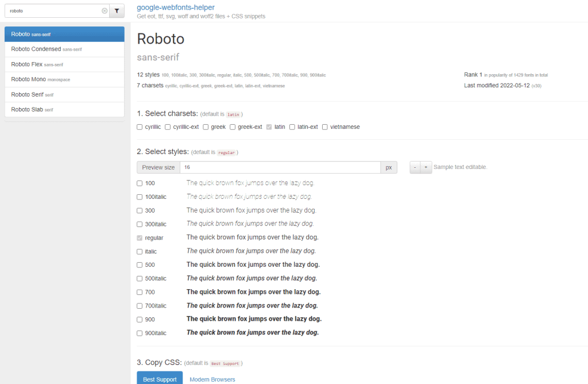Enable the greek charset checkbox
Viewport: 588px width, 384px height.
point(206,127)
